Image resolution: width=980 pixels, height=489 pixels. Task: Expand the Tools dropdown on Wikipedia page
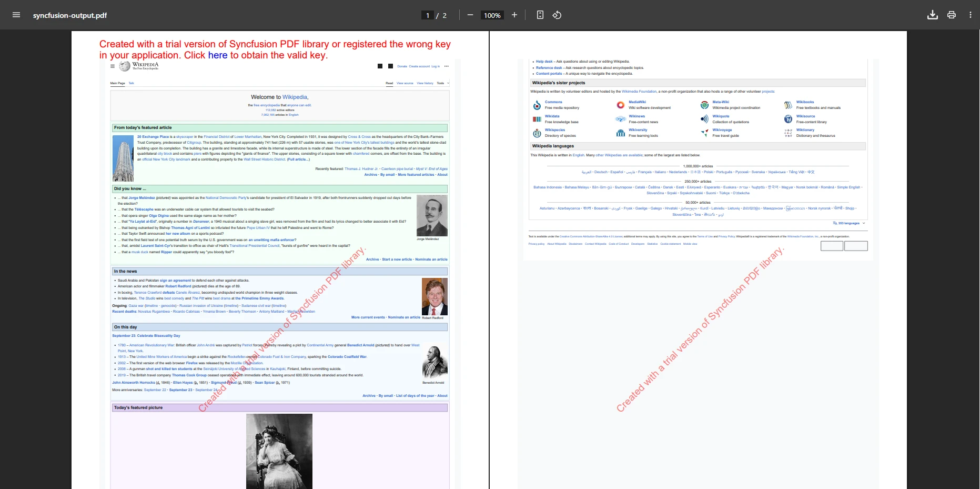tap(442, 83)
